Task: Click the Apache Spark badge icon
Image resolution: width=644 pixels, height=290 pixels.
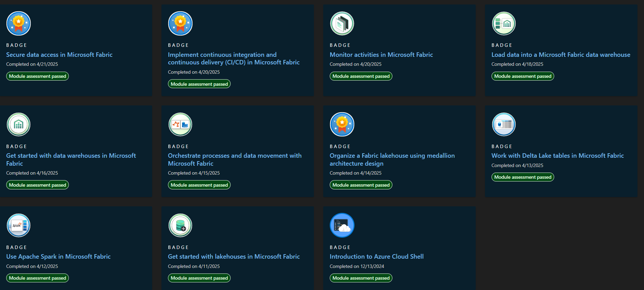Action: click(x=19, y=225)
